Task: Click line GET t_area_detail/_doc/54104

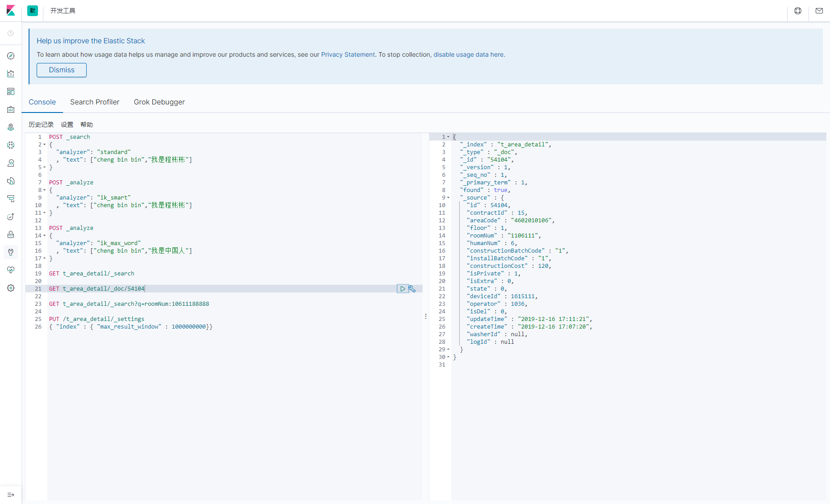Action: (x=97, y=289)
